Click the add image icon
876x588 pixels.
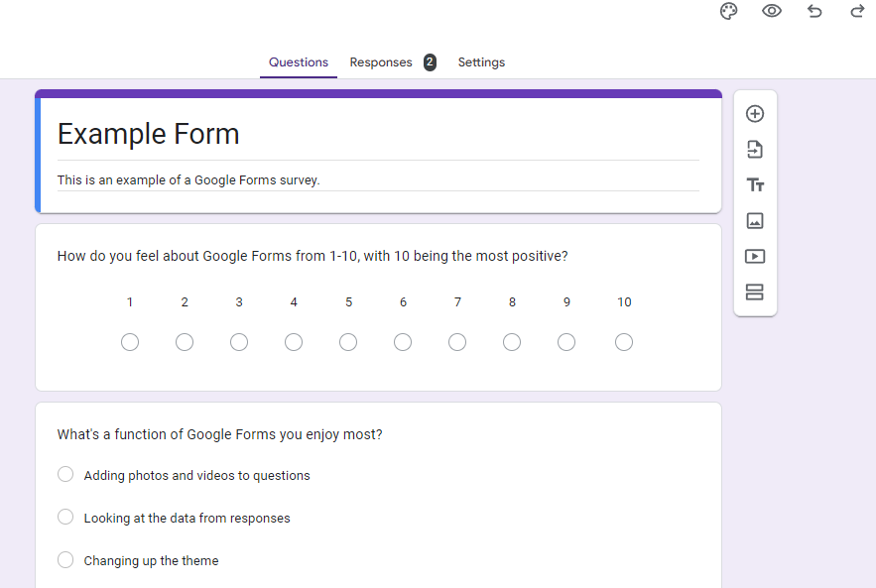point(755,221)
